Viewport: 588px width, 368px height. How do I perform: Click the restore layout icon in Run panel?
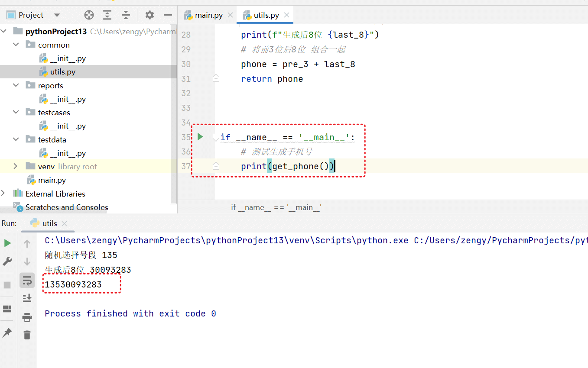tap(7, 309)
